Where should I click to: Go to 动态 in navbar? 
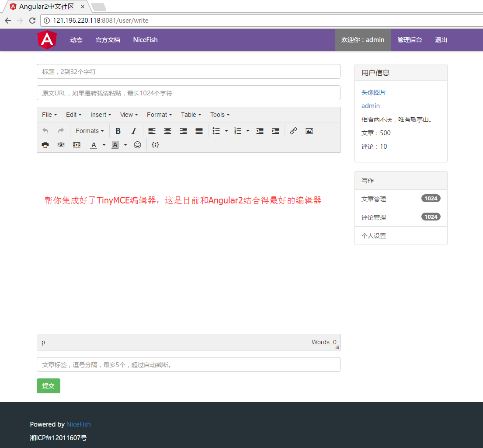[76, 40]
